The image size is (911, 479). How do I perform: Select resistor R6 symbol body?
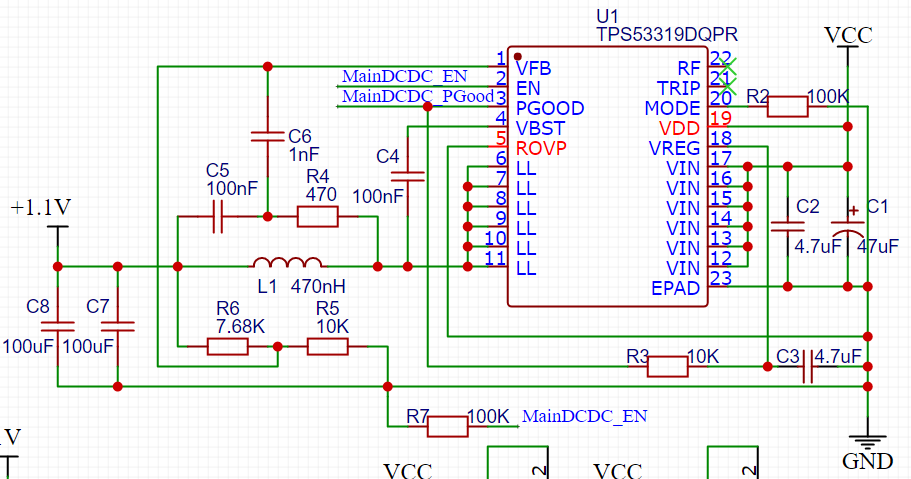(228, 346)
